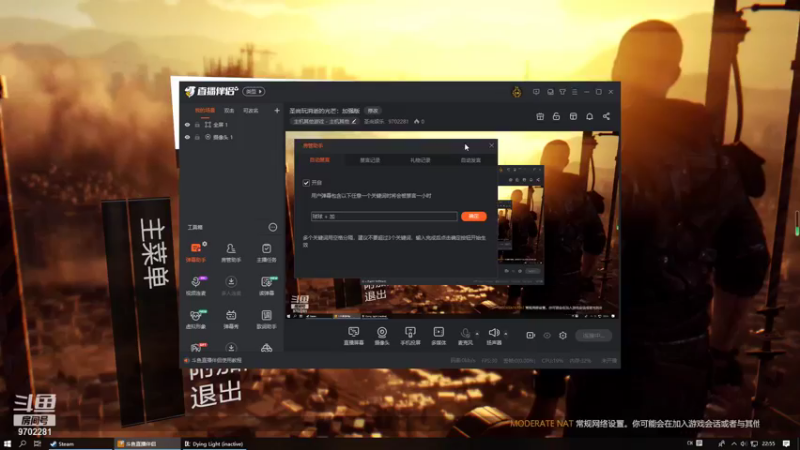800x450 pixels.
Task: Click the gift box icon in header
Action: point(540,116)
